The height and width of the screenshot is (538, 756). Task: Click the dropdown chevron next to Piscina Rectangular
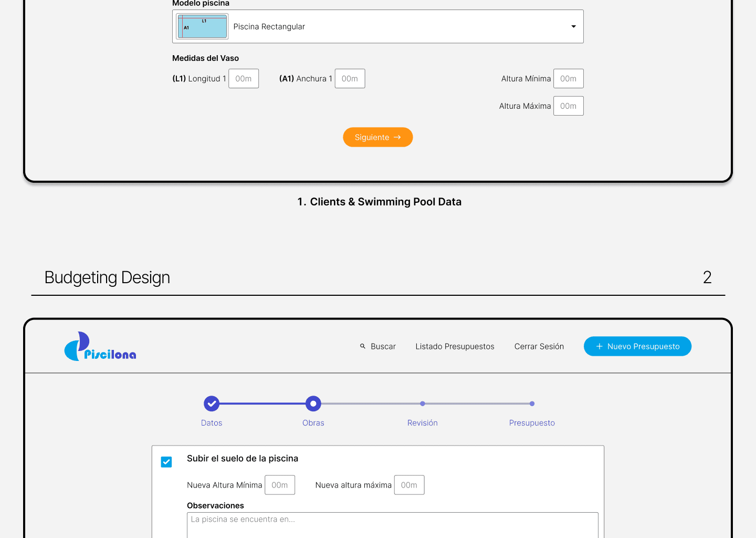pos(573,26)
